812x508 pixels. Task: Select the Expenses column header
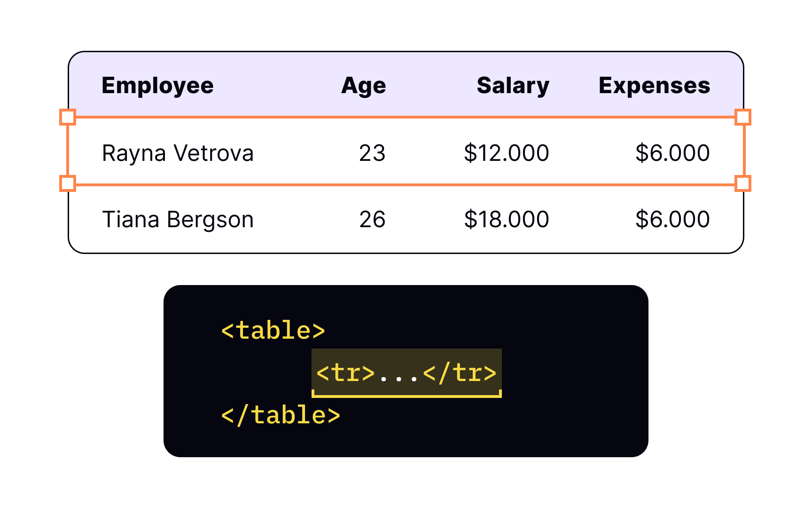tap(655, 86)
